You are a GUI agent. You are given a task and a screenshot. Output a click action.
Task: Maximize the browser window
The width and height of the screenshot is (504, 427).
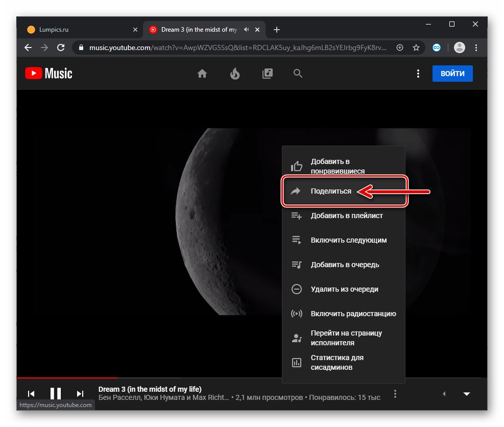(451, 24)
